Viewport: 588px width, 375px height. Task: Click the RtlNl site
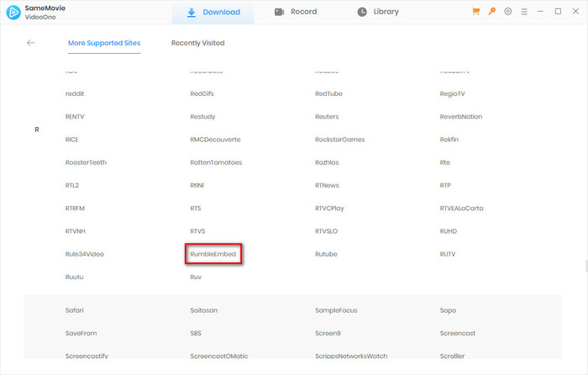pyautogui.click(x=197, y=186)
